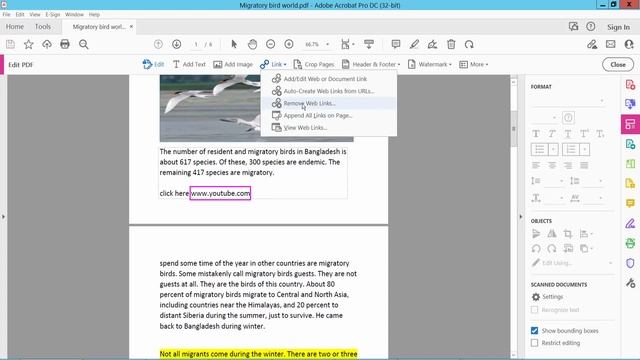Print the document using the printer icon

tap(65, 44)
